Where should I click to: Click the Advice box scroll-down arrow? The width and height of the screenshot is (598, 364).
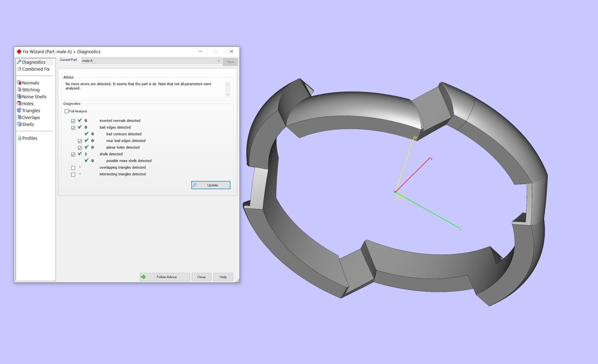228,95
